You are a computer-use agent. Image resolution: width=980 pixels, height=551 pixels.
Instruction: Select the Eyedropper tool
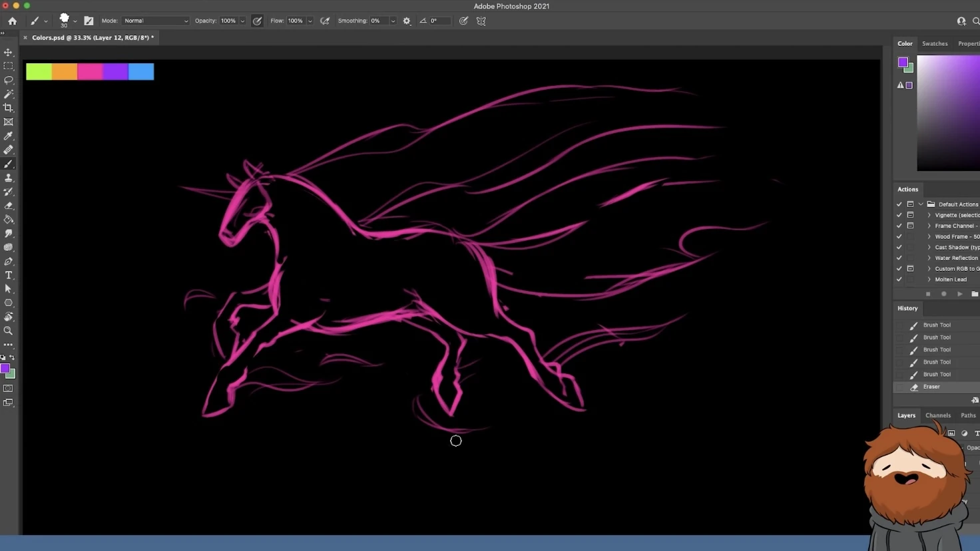point(9,136)
